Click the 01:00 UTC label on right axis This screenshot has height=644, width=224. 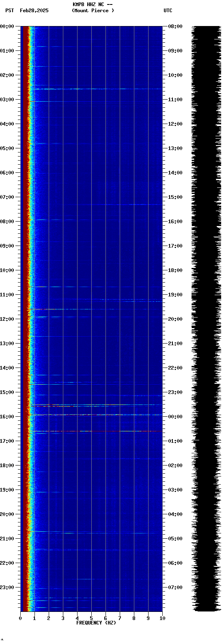click(x=175, y=441)
